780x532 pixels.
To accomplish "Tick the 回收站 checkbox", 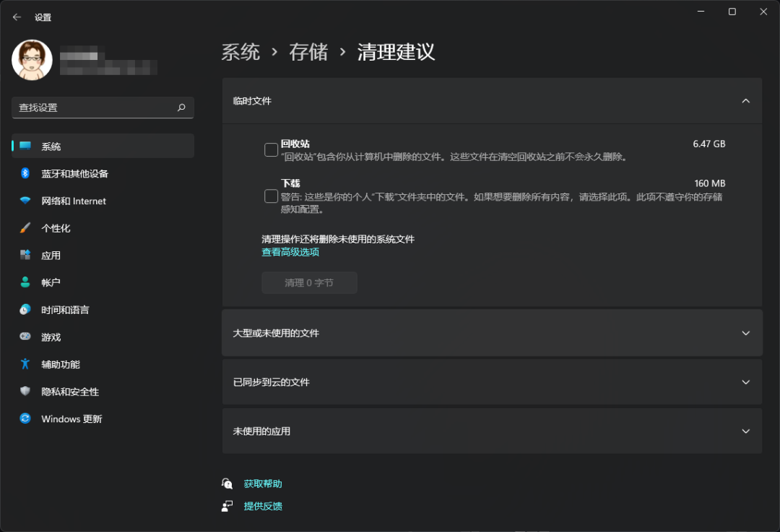I will [272, 150].
